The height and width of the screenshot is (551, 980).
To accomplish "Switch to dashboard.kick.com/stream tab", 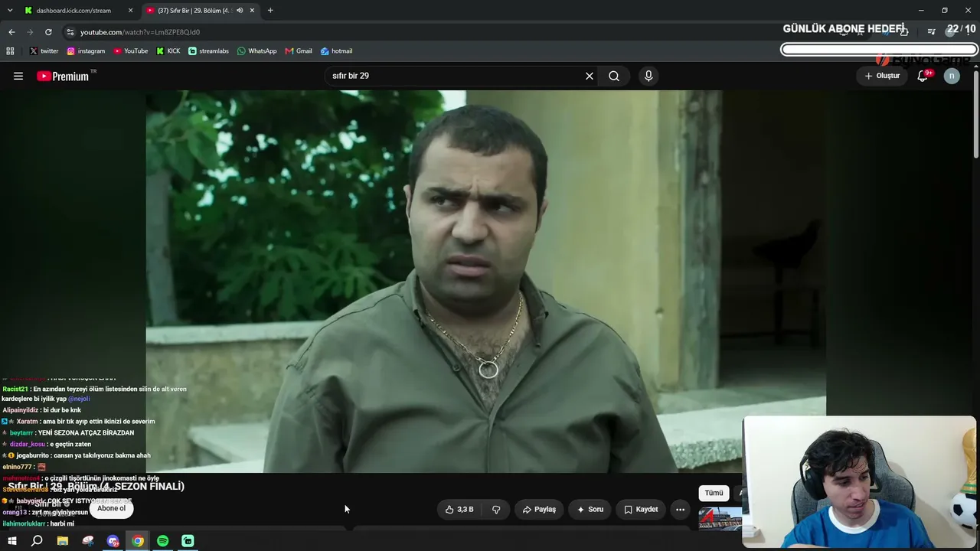I will (78, 11).
